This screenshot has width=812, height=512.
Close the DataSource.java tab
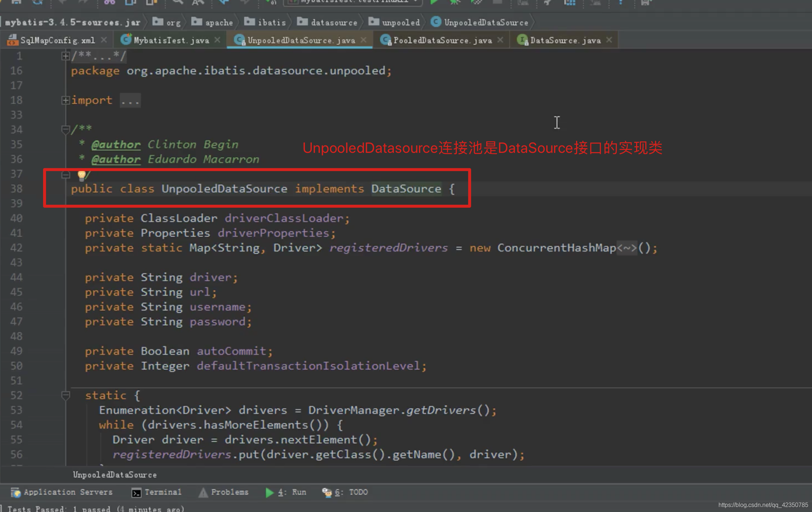(609, 40)
